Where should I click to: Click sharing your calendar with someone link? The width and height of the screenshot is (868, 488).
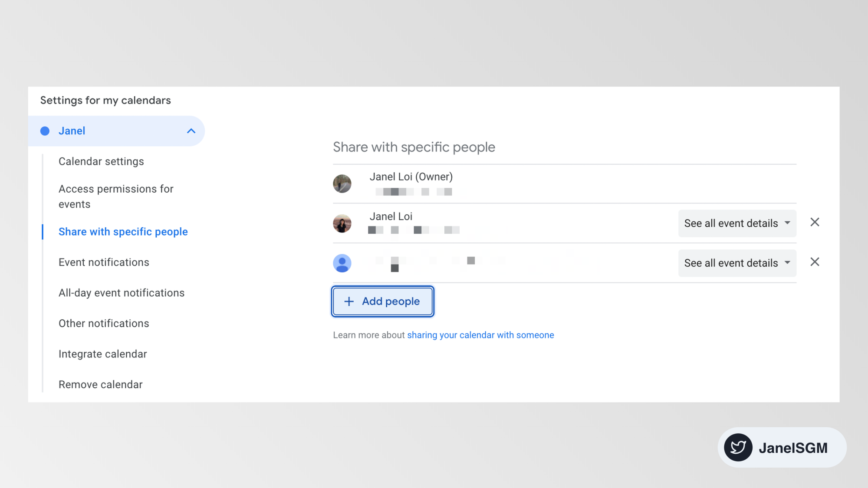pos(480,334)
